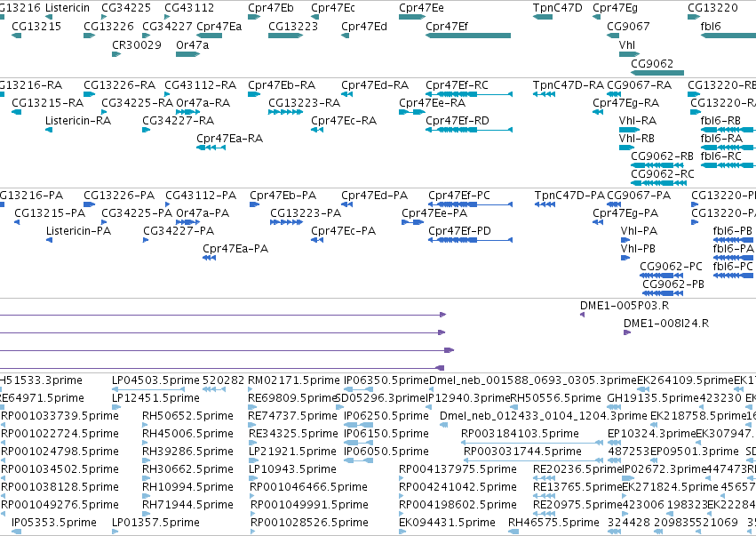
Task: Click the LP01357.5prime EST label
Action: pyautogui.click(x=155, y=523)
